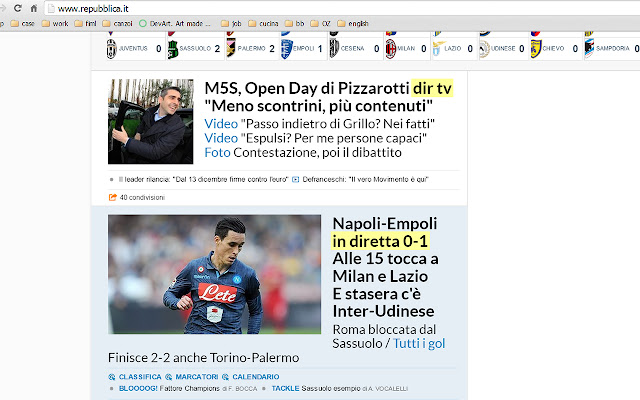Reload the page with the refresh icon
This screenshot has height=400, width=640.
click(18, 8)
